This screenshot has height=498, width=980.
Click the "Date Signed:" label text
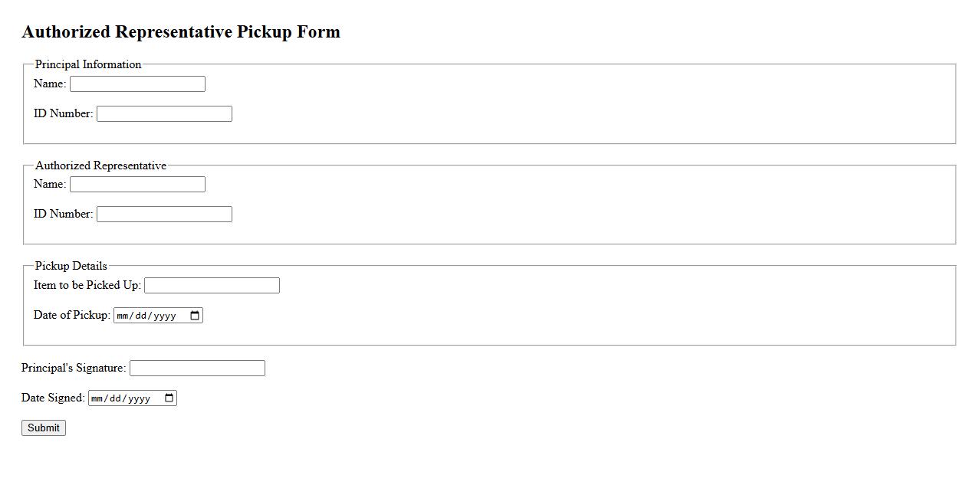point(52,398)
